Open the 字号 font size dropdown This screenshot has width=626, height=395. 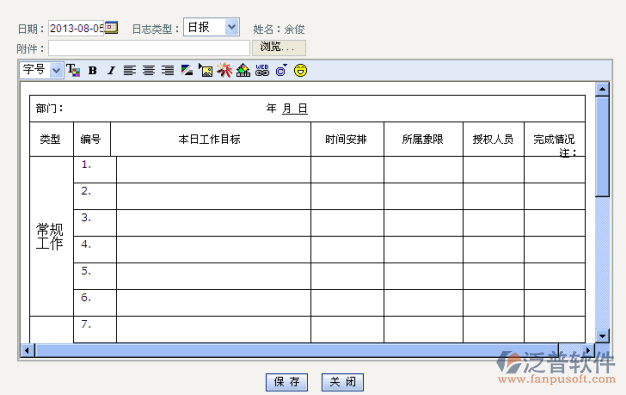(x=42, y=70)
